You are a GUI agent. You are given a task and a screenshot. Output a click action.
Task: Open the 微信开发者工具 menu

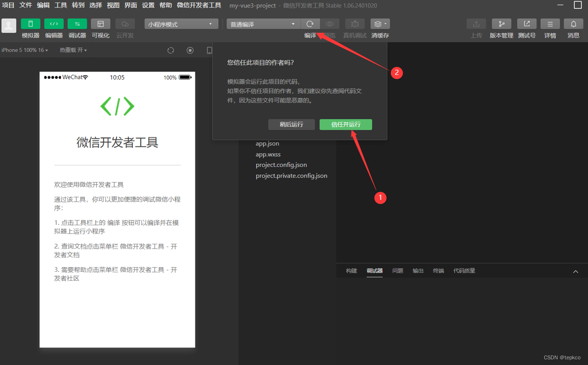click(x=199, y=5)
